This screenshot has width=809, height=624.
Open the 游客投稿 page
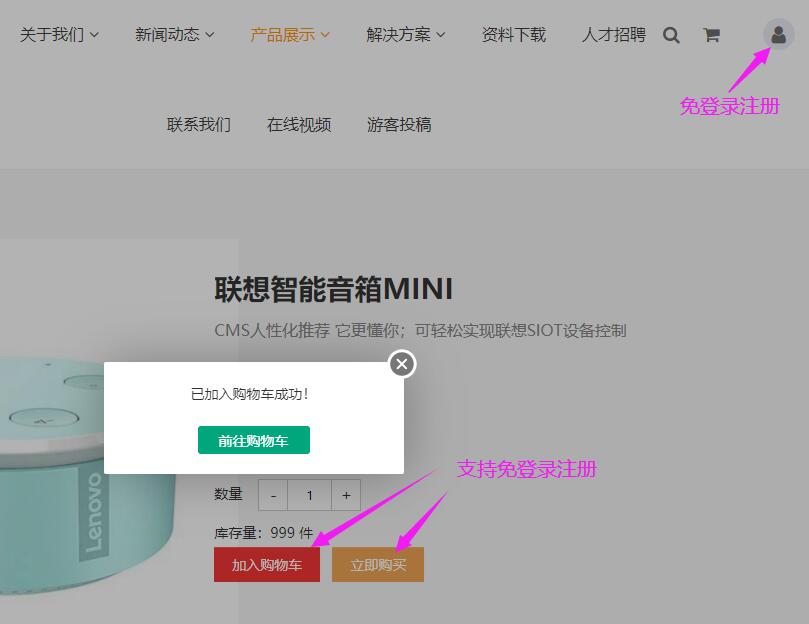[399, 124]
